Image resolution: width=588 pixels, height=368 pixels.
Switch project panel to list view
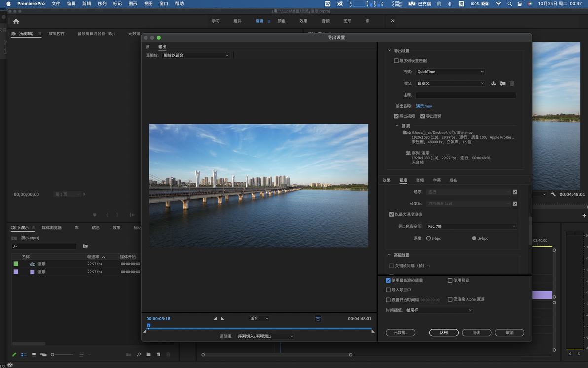click(x=24, y=354)
